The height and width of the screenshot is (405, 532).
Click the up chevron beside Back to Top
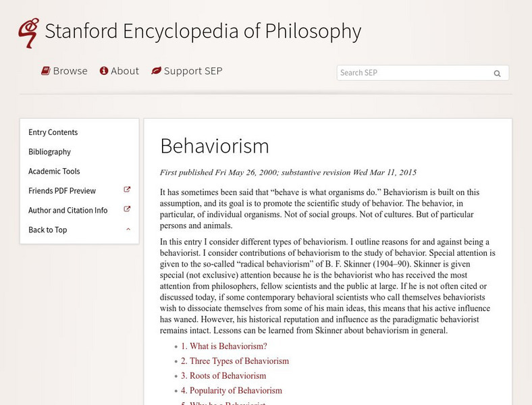(128, 230)
